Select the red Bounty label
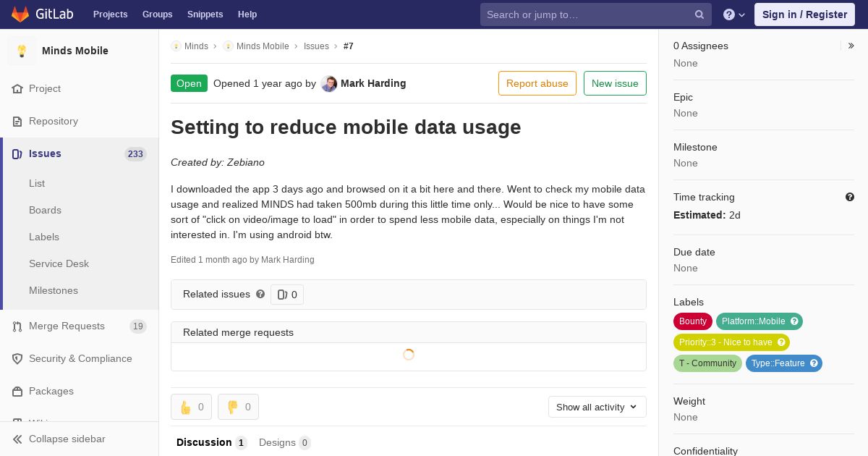 tap(693, 321)
